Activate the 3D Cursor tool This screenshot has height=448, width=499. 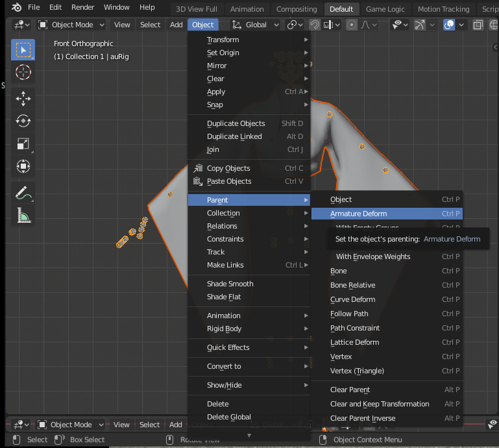(x=23, y=72)
